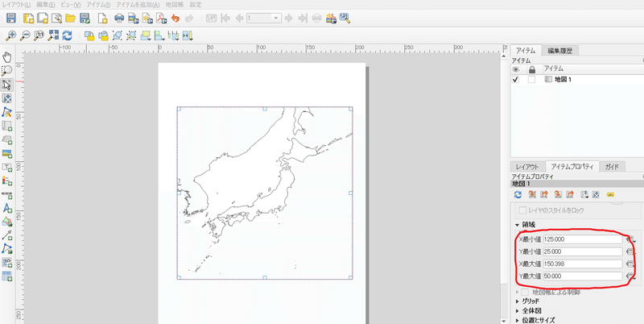
Task: Click Unlock all items icon
Action: pyautogui.click(x=103, y=35)
